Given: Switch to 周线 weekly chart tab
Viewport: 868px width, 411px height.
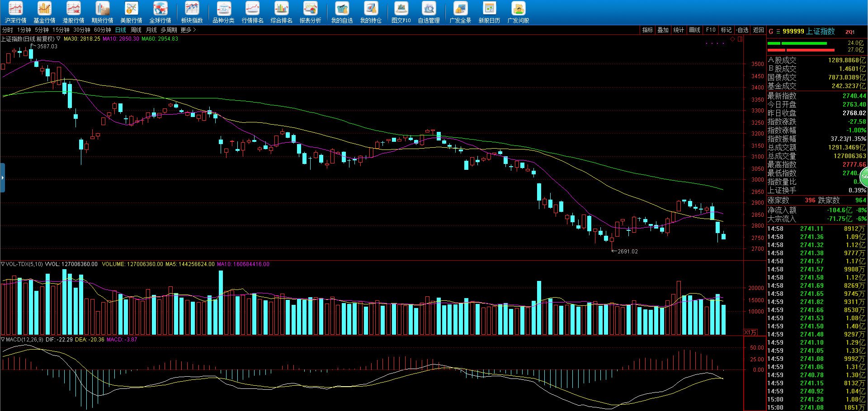Looking at the screenshot, I should click(136, 30).
